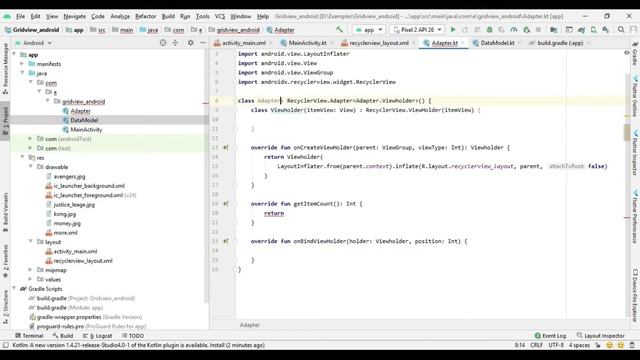Screen dimensions: 640x360
Task: Click the Adapter breadcrumb in navigation bar
Action: (280, 30)
